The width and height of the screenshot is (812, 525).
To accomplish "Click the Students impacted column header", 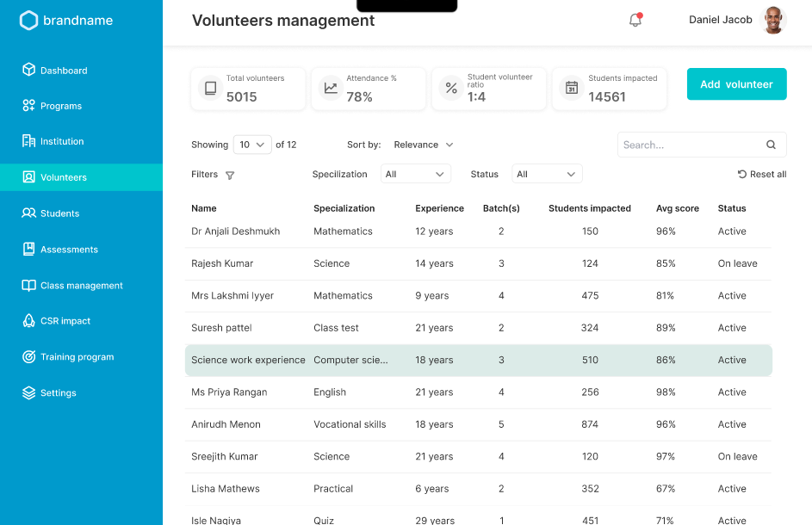I will 590,208.
